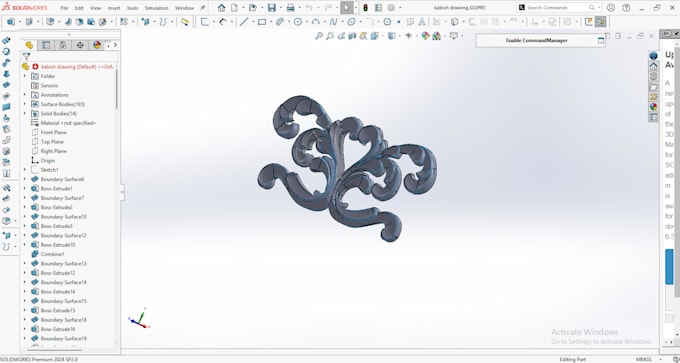
Task: Toggle the highlighted rightmost toolbar icon
Action: [x=600, y=22]
